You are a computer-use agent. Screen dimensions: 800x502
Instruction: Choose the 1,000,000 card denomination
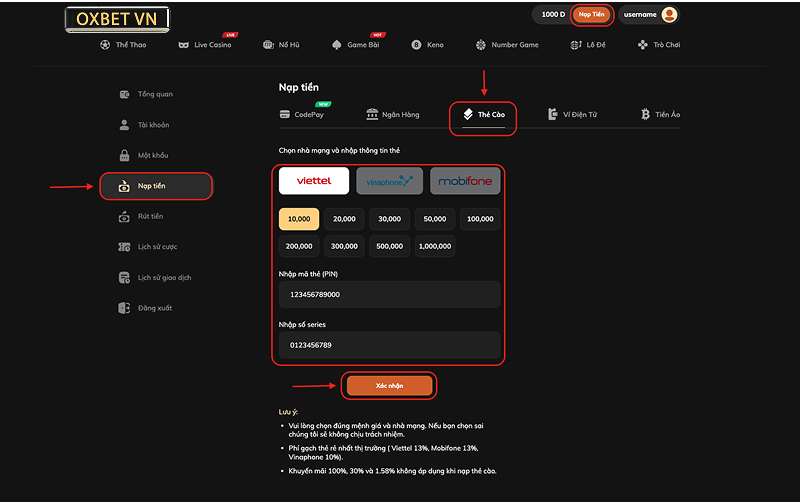434,246
